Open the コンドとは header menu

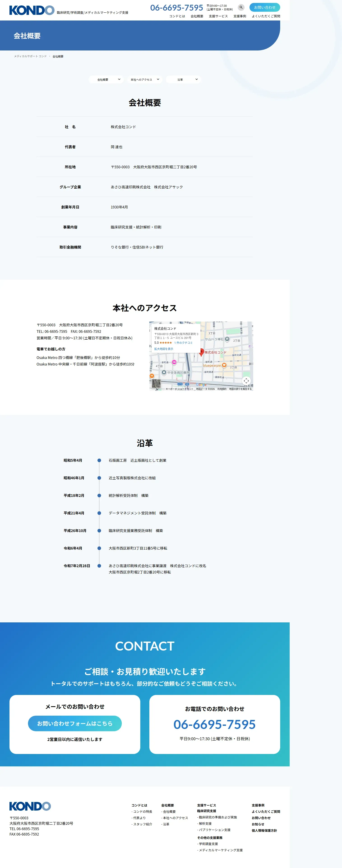(177, 16)
